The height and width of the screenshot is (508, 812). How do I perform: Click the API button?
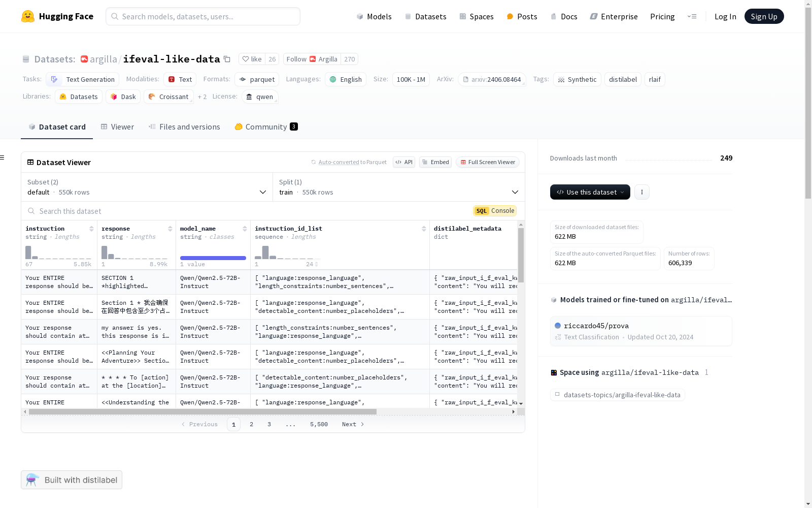(x=404, y=162)
